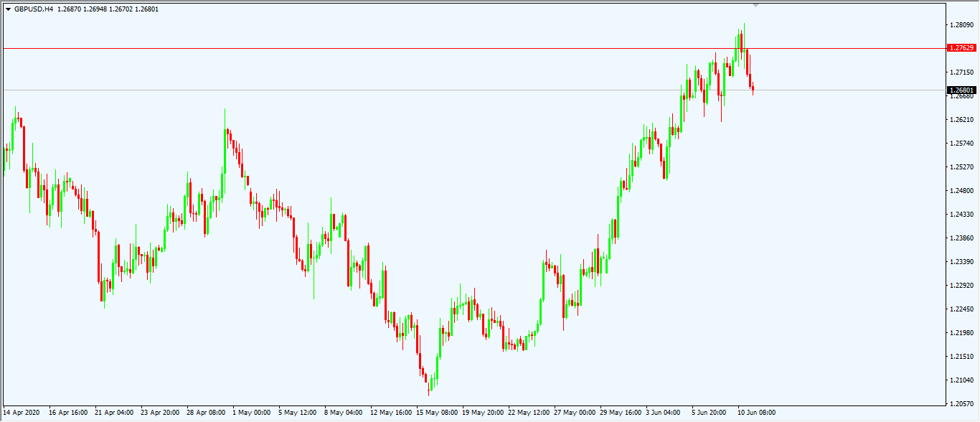The image size is (980, 422).
Task: Click the 12 May 16:00 time label
Action: coord(391,413)
